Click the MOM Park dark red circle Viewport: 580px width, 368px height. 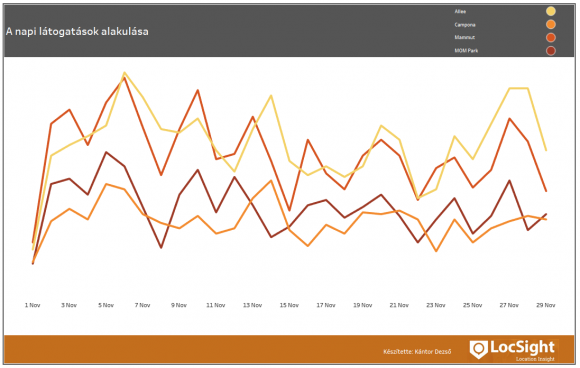coord(551,51)
